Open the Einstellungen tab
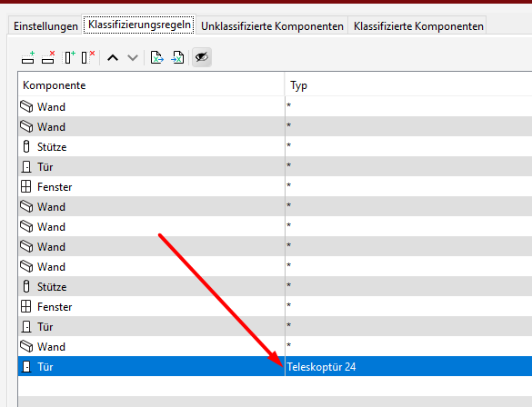Screen dimensions: 532x407 (x=45, y=25)
